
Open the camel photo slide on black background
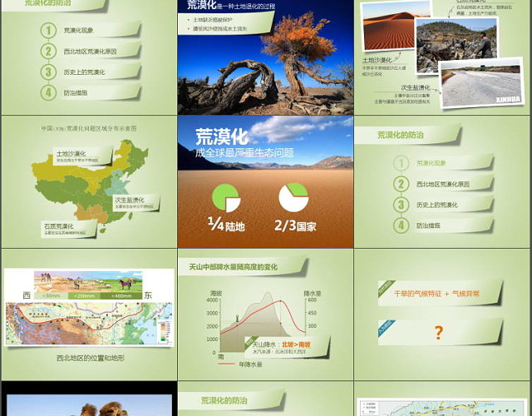pos(89,399)
